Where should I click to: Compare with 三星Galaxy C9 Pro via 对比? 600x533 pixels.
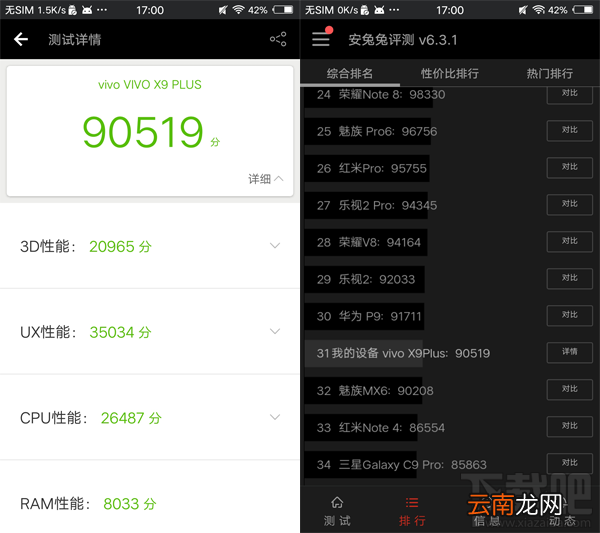[x=570, y=463]
